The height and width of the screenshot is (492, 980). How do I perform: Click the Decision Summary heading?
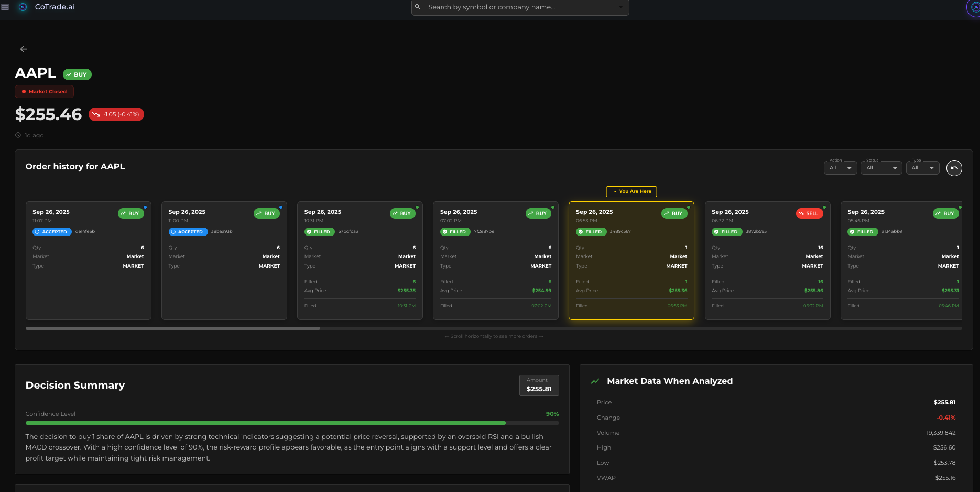click(x=75, y=385)
